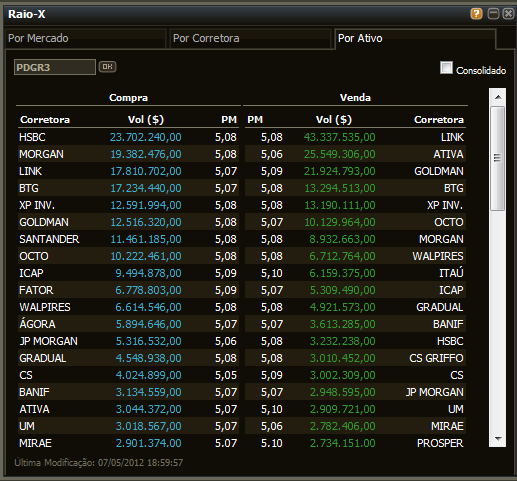Click the minimize window icon
Screen dimensions: 517x481
[493, 14]
